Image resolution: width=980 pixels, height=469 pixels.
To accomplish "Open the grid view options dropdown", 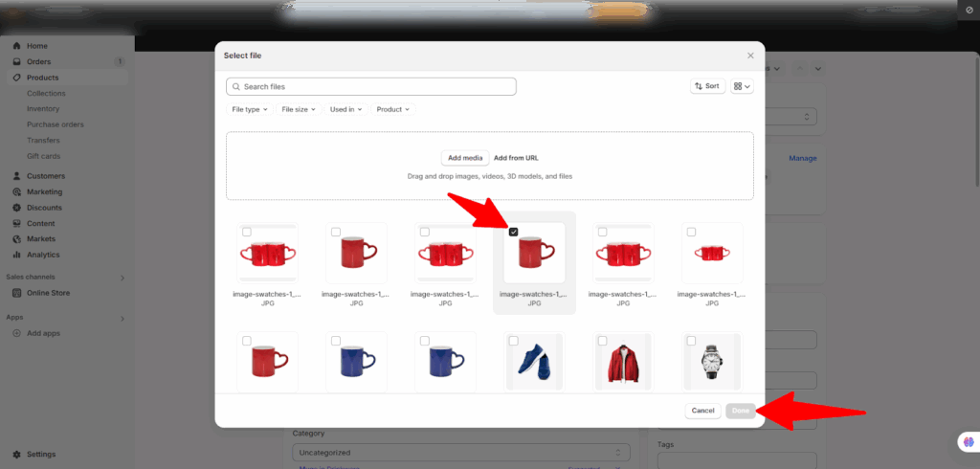I will [742, 86].
